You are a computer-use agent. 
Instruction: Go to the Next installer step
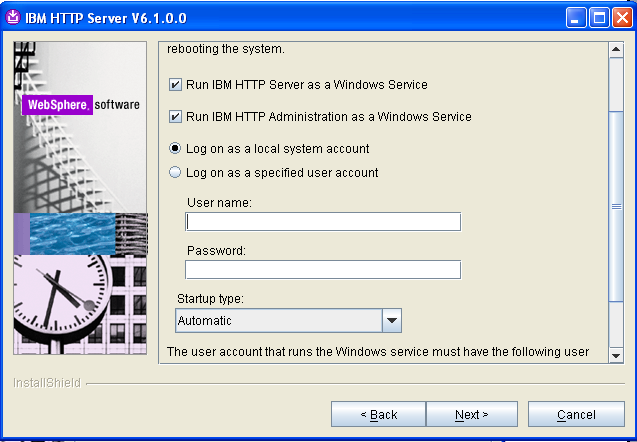472,414
